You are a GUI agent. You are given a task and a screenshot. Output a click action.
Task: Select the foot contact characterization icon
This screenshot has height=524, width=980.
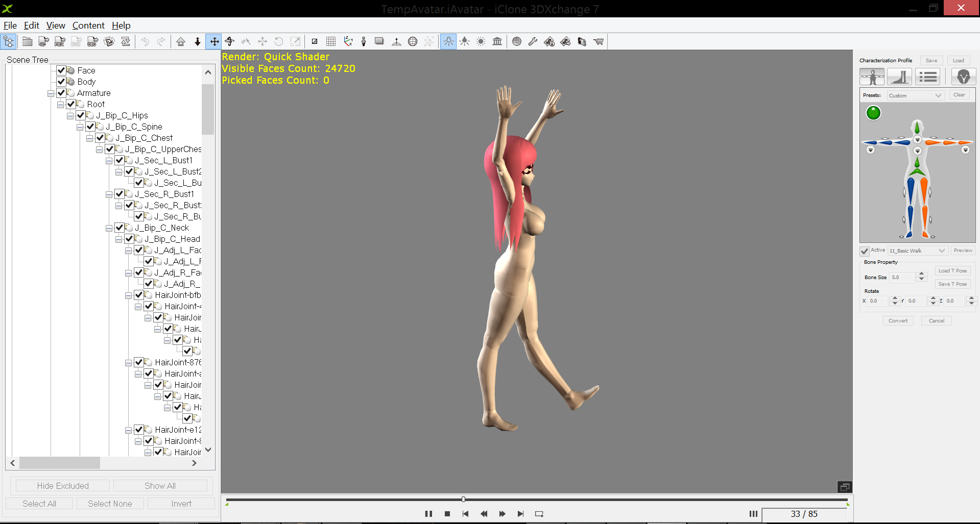899,77
